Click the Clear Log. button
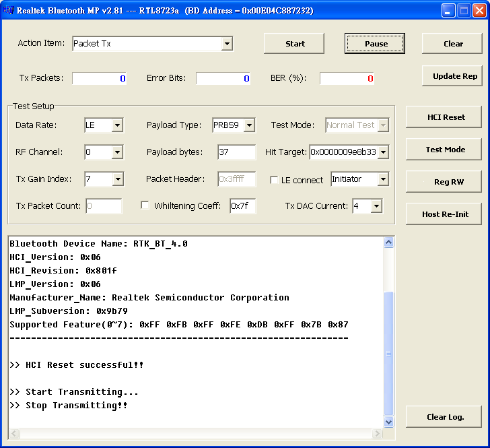490x448 pixels. (x=444, y=417)
